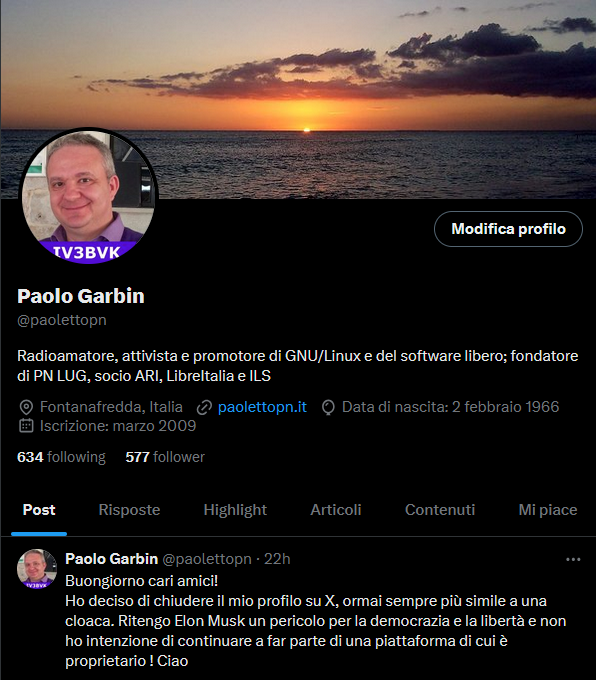View the 634 following list
The image size is (596, 680).
tap(61, 457)
